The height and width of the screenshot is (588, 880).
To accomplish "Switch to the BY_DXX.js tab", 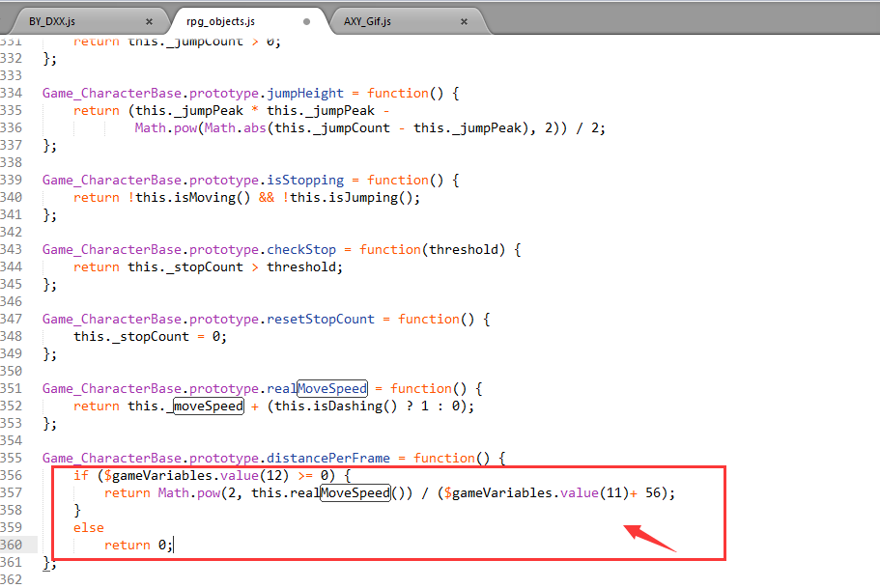I will point(52,21).
